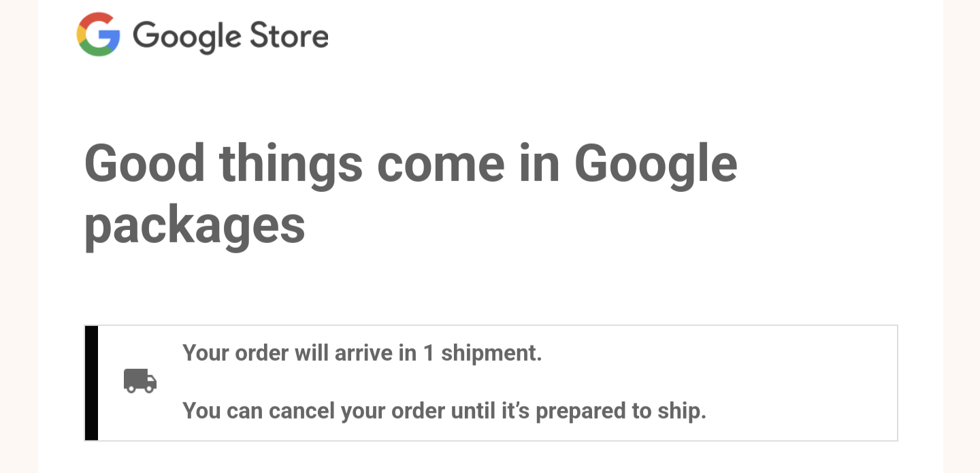The image size is (980, 473).
Task: Select the 'Good things come in Google' heading line
Action: [411, 165]
